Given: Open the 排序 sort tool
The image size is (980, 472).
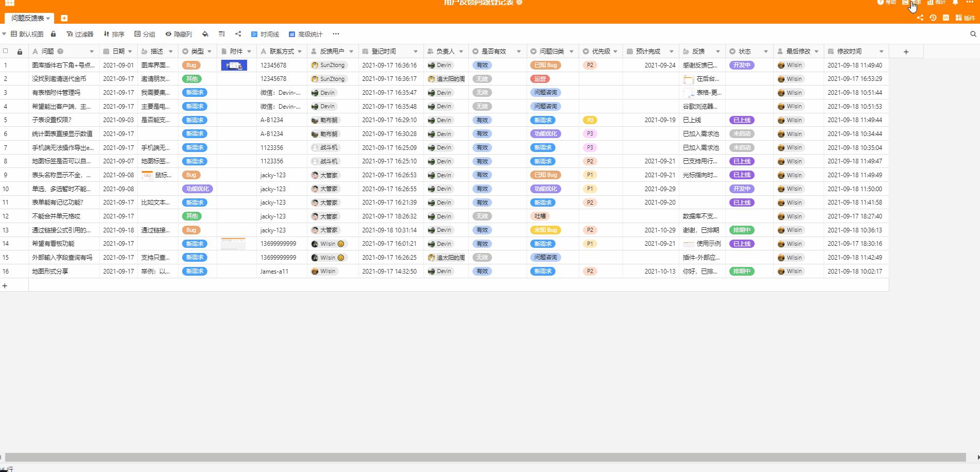Looking at the screenshot, I should click(x=115, y=34).
